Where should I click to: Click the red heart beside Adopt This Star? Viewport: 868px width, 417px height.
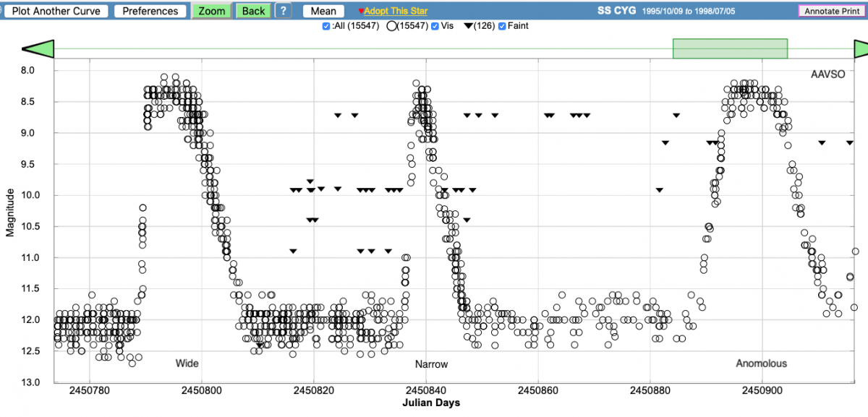point(361,12)
